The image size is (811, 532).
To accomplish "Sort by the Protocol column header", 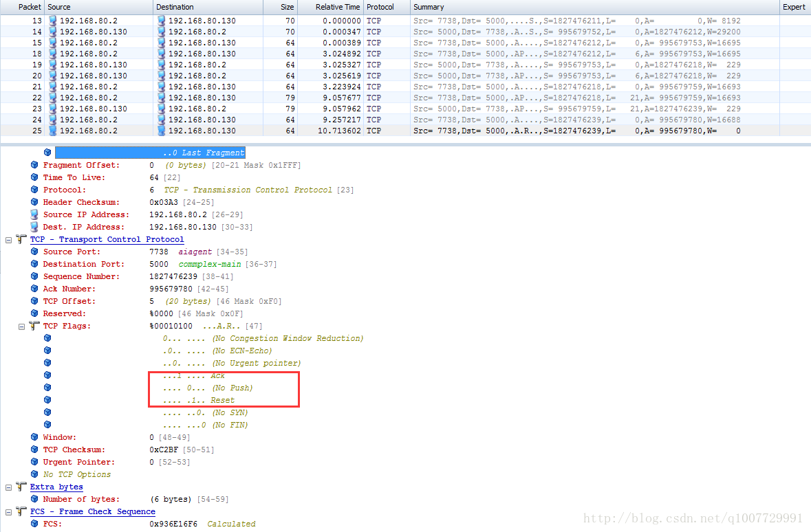I will coord(387,7).
